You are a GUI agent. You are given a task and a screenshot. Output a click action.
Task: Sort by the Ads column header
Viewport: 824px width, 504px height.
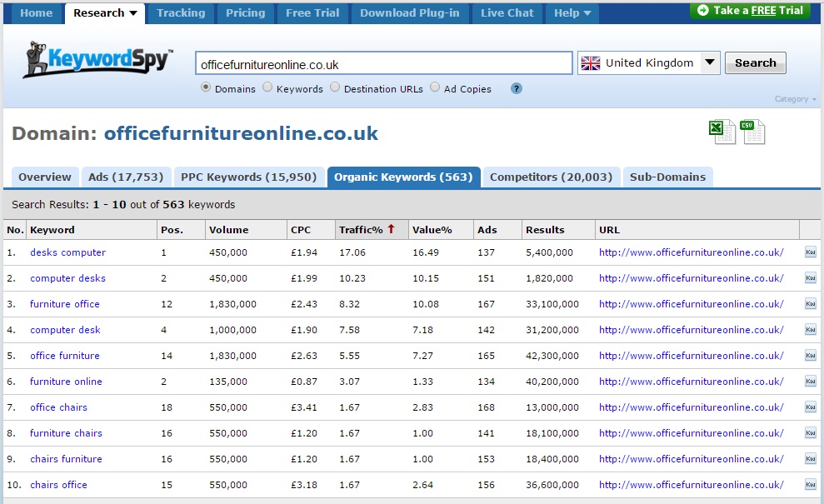[x=487, y=230]
